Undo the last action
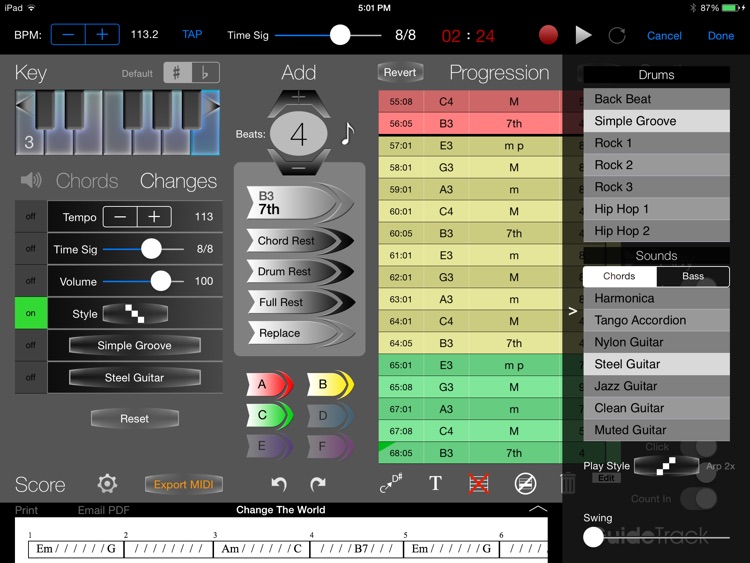This screenshot has width=750, height=563. (x=278, y=484)
